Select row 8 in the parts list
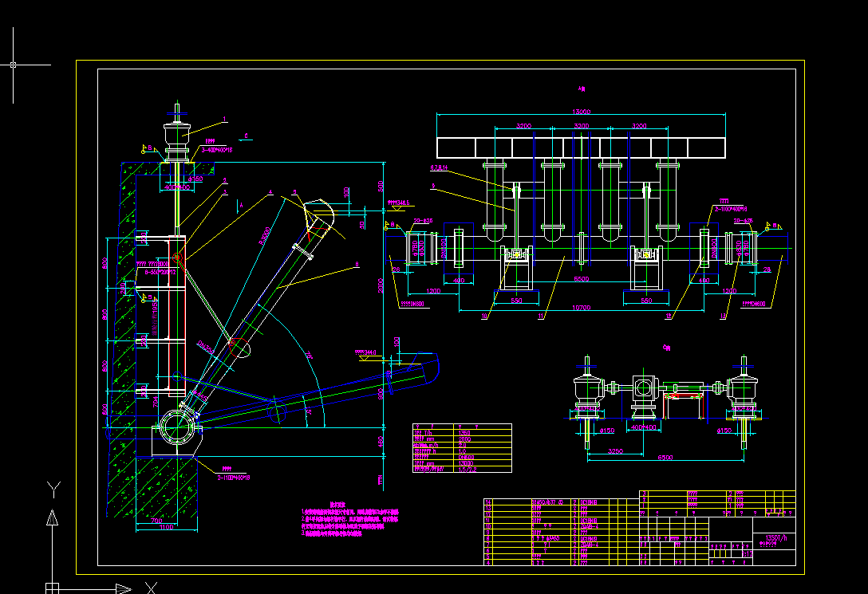Viewport: 868px width, 594px height. pos(562,538)
